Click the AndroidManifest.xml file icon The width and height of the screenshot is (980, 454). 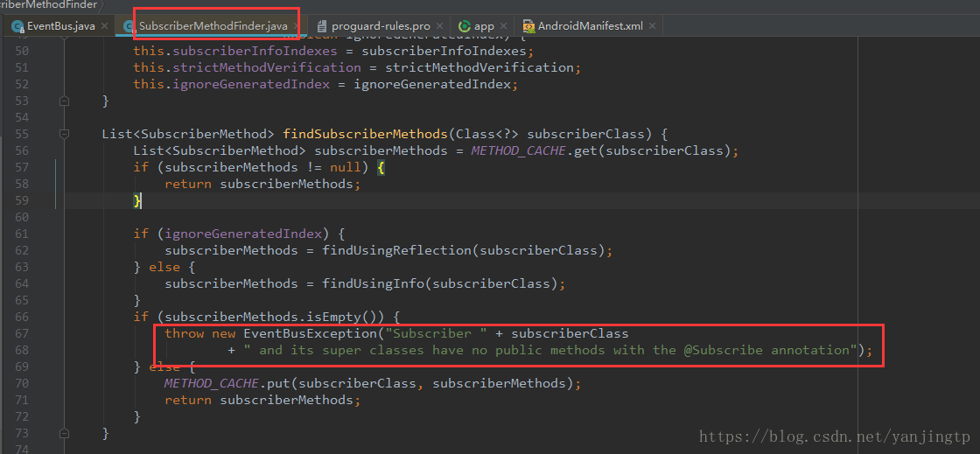pos(528,26)
